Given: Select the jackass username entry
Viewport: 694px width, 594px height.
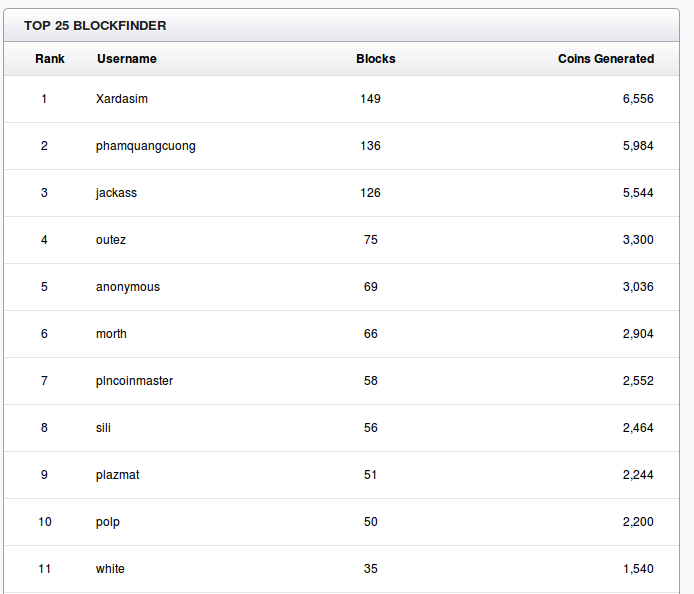Looking at the screenshot, I should (116, 193).
